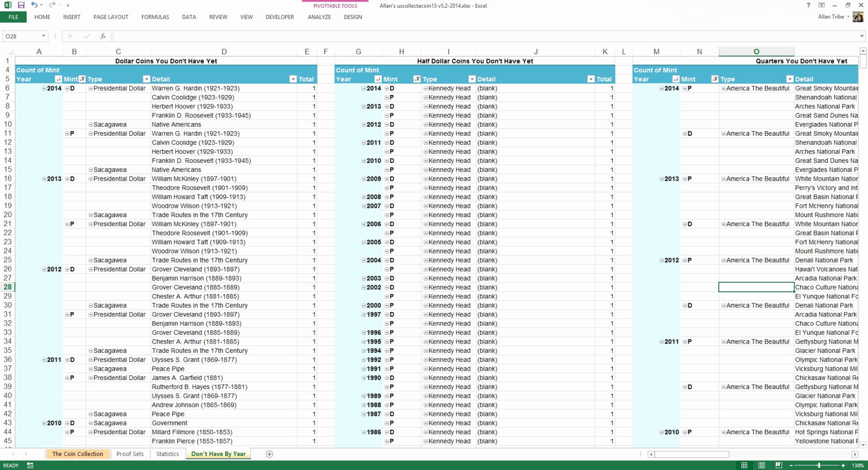Open Excel Help with the question mark icon

coord(808,5)
